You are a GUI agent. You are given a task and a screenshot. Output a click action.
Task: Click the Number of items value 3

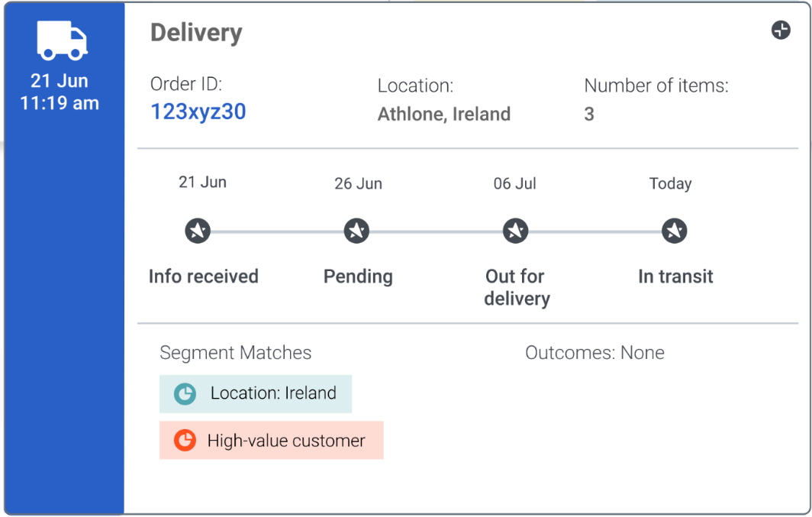pos(589,114)
